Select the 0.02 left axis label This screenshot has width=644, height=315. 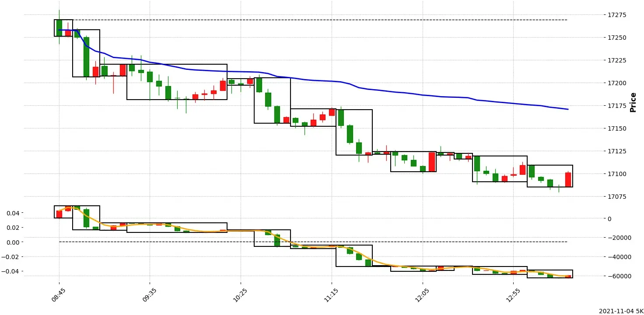click(x=13, y=228)
